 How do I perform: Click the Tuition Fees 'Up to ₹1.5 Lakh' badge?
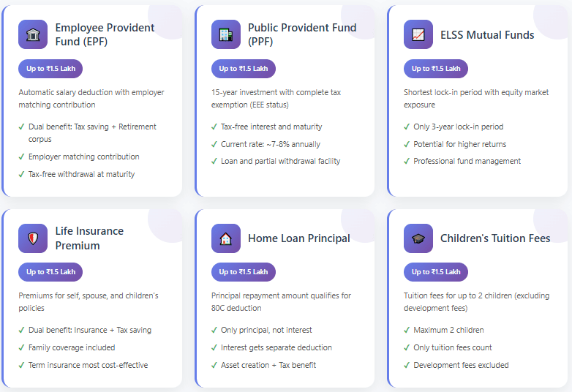click(436, 272)
